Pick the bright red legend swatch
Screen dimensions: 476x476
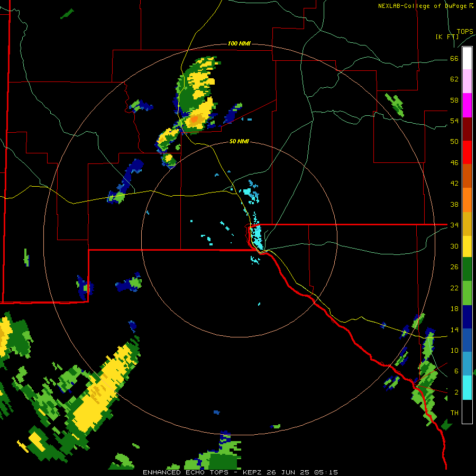tap(467, 152)
